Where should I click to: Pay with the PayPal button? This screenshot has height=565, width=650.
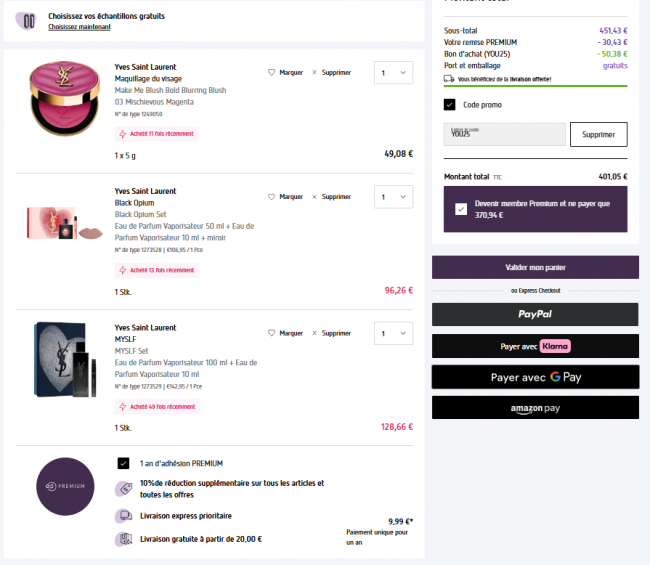(535, 314)
